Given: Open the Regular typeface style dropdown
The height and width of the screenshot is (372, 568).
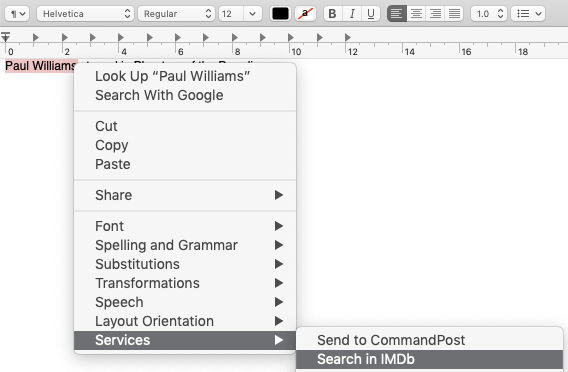Looking at the screenshot, I should [176, 14].
